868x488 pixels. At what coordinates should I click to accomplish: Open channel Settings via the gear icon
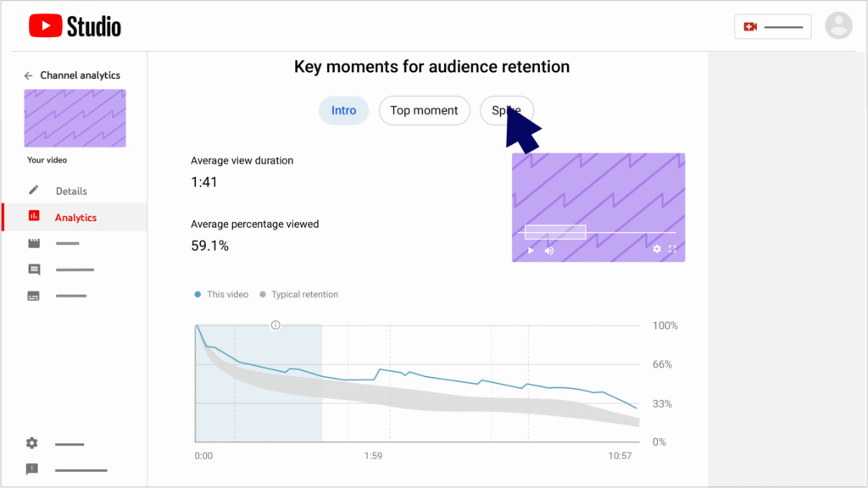[31, 443]
